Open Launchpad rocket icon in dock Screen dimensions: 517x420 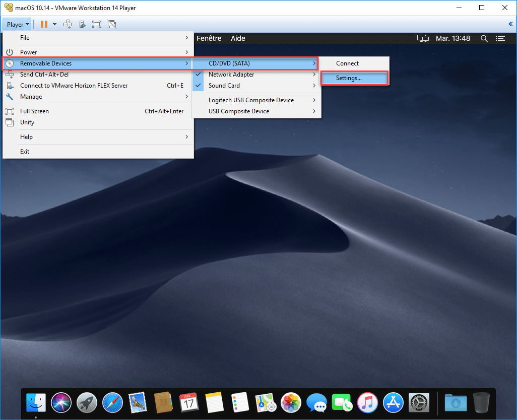click(87, 402)
